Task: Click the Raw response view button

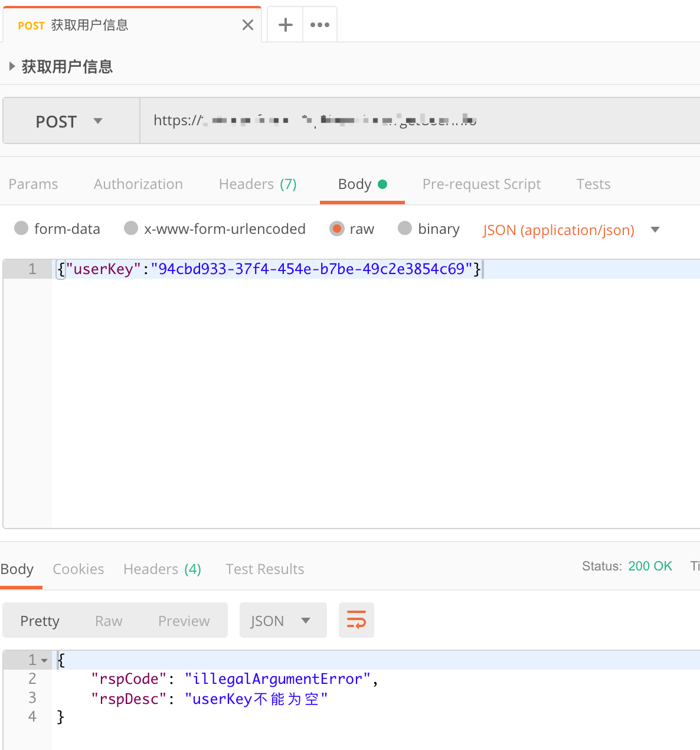Action: click(x=108, y=620)
